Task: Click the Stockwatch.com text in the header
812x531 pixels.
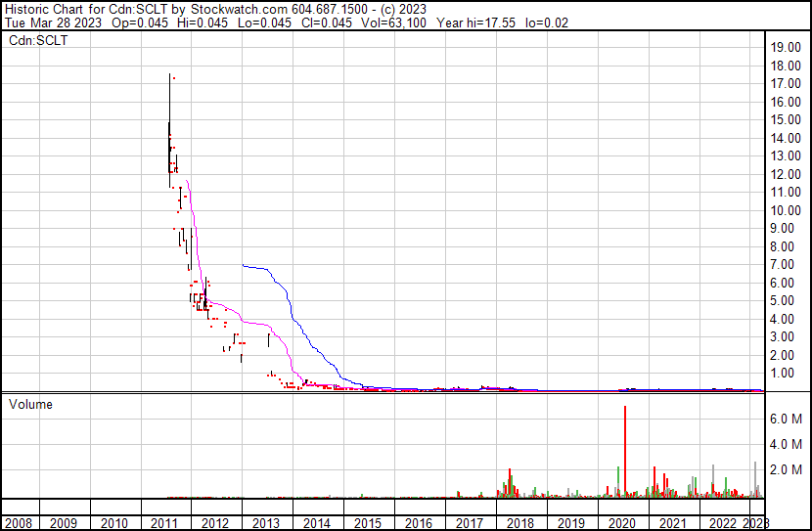Action: click(224, 9)
